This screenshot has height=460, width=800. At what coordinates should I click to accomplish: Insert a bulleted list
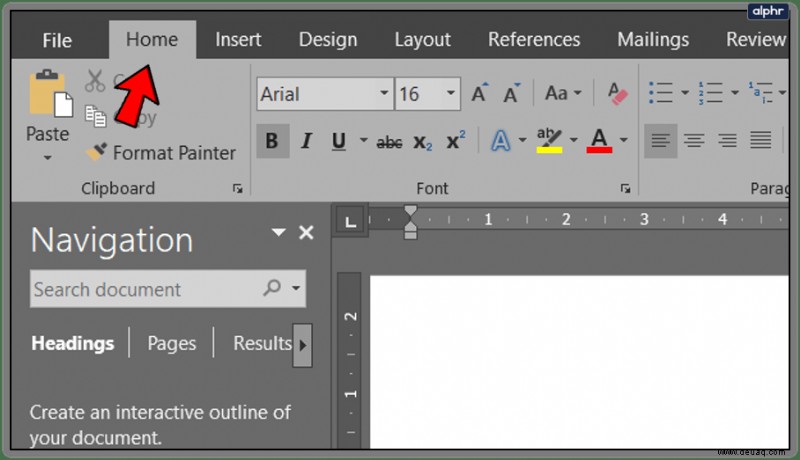(x=661, y=93)
